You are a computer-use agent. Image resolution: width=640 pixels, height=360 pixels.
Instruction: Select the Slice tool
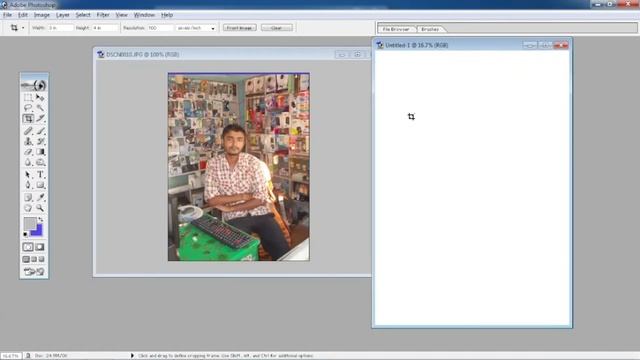[x=40, y=118]
